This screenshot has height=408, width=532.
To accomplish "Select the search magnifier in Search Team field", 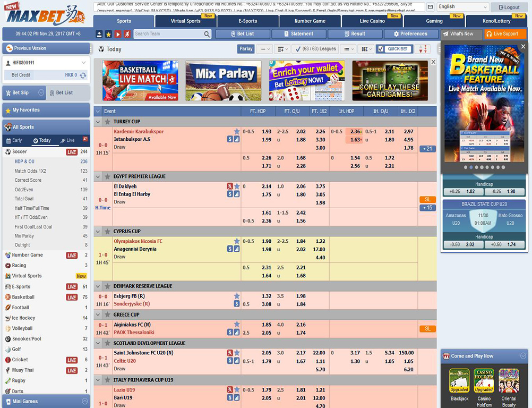I will point(206,33).
